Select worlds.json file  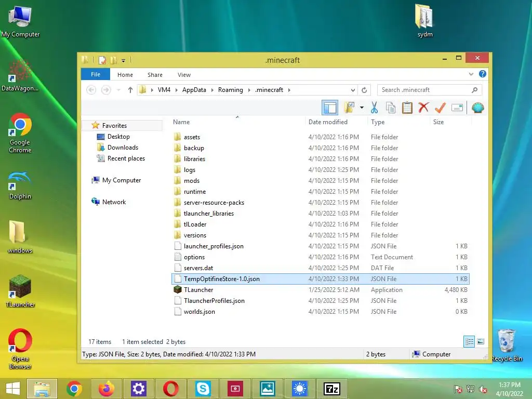tap(320, 312)
